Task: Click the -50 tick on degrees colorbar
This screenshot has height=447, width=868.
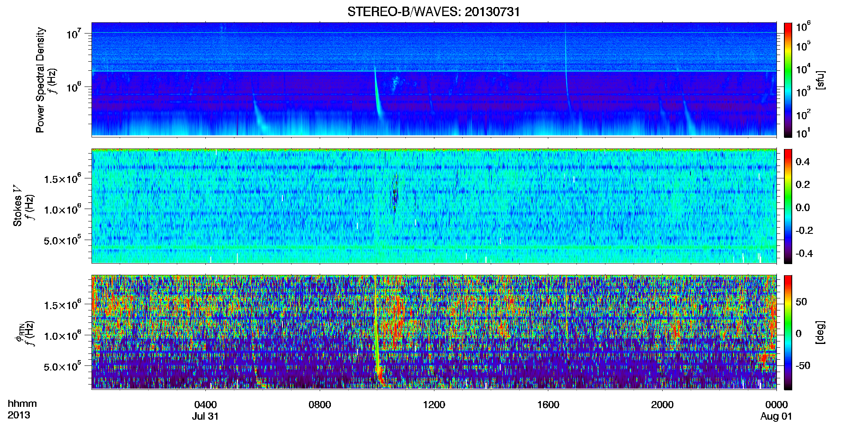Action: coord(803,365)
